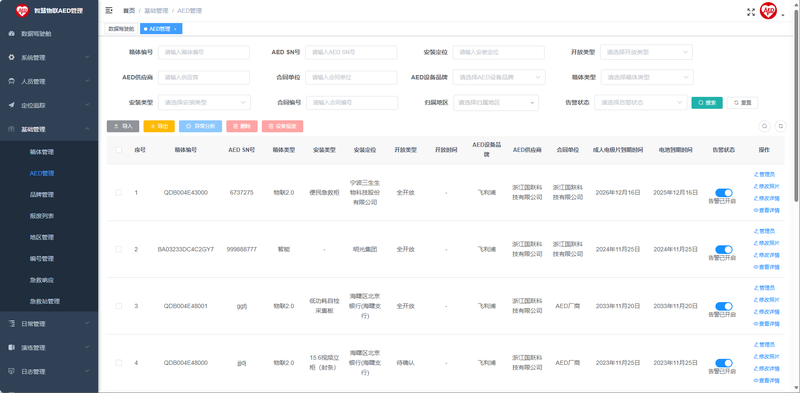Expand the 人员管理 sidebar menu
The height and width of the screenshot is (393, 800).
pos(49,81)
